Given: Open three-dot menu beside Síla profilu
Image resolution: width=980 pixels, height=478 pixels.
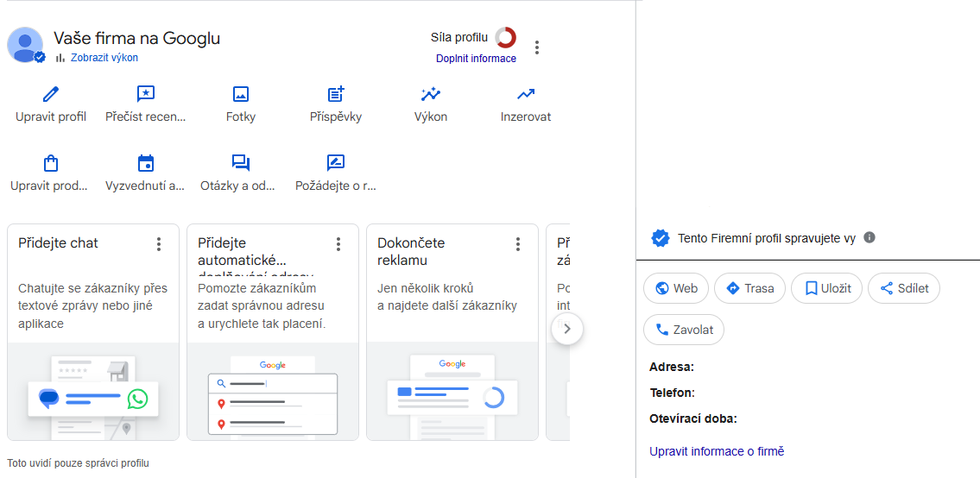Looking at the screenshot, I should pos(537,47).
